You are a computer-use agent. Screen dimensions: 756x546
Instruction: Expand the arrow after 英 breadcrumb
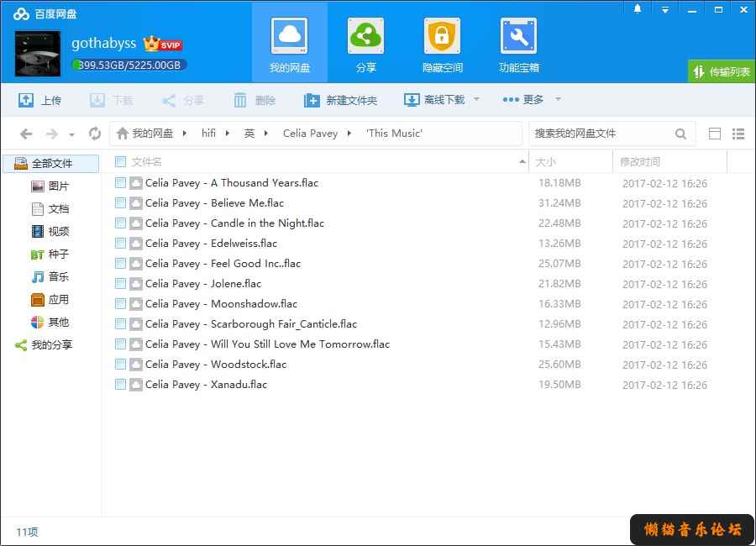point(265,133)
